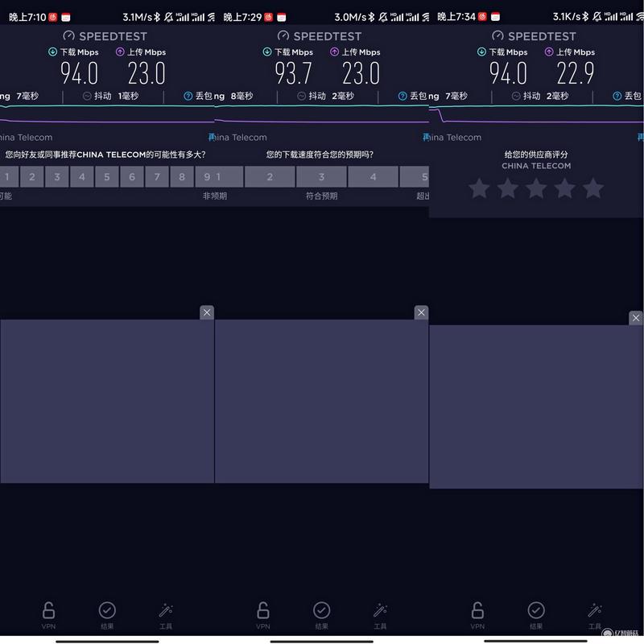Viewport: 644px width, 644px height.
Task: Choose score 4 for recommending China Telecom
Action: point(82,176)
